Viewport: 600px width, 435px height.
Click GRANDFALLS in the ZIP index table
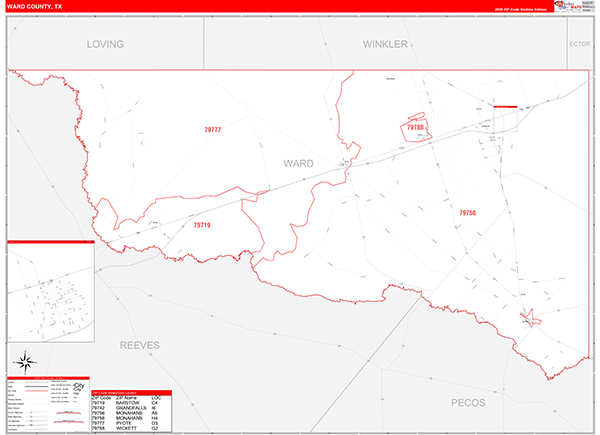tap(131, 408)
